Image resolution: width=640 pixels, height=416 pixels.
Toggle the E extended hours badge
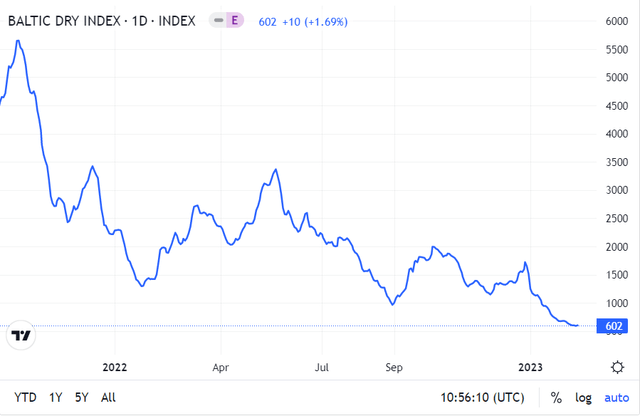tap(235, 20)
